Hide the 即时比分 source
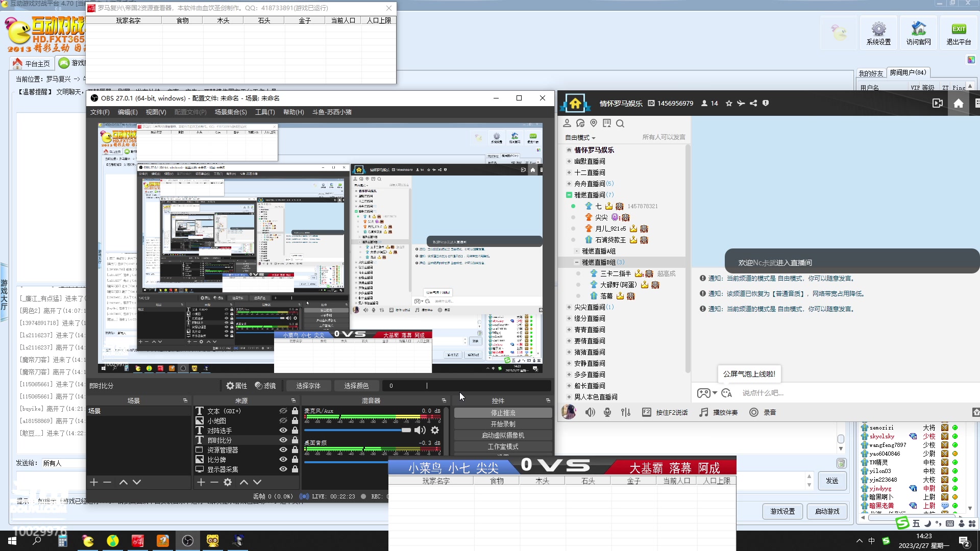This screenshot has width=980, height=551. pos(283,440)
